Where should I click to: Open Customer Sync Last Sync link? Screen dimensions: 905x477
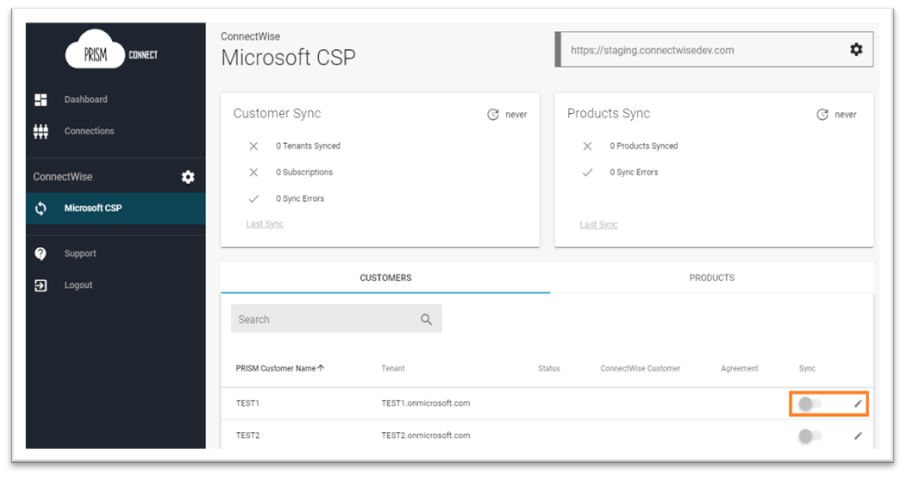(265, 224)
